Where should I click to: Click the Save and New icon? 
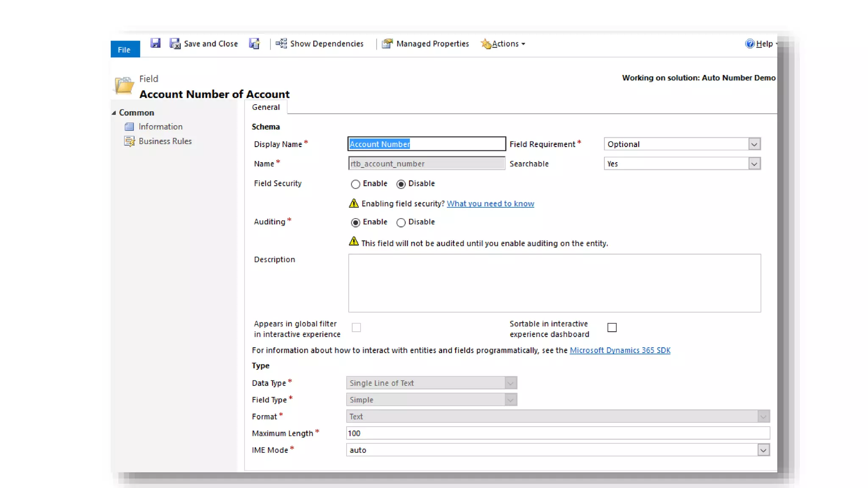(254, 44)
